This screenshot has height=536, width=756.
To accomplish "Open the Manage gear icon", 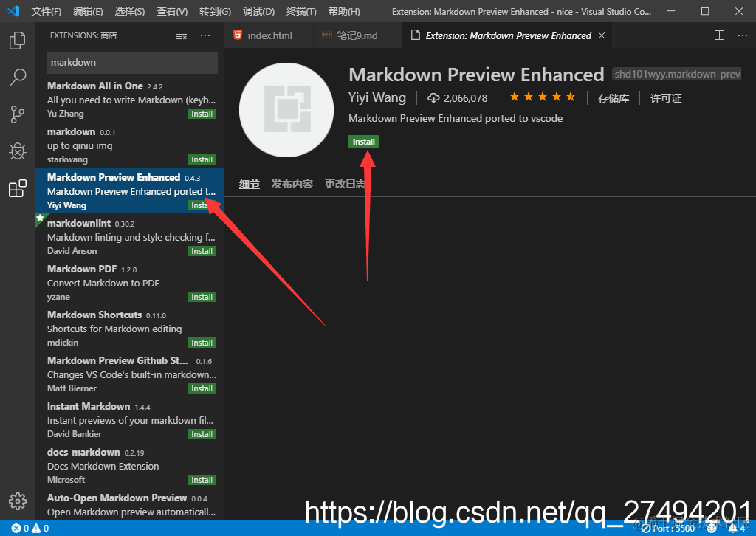I will coord(18,501).
